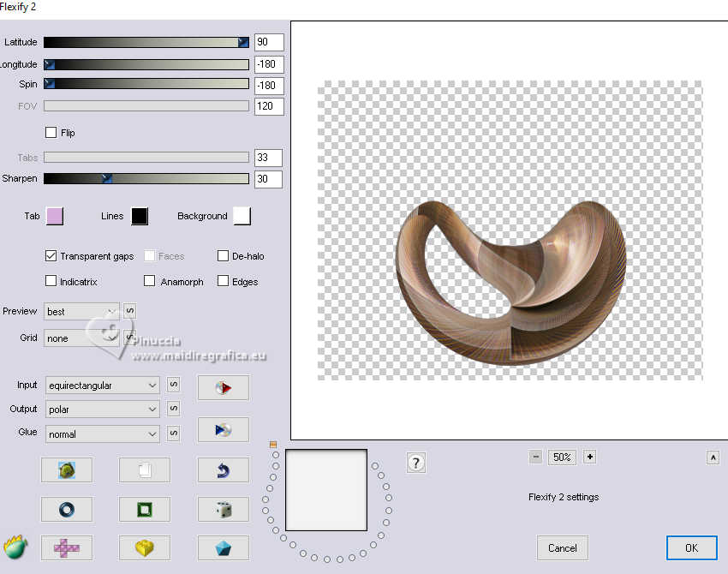Screen dimensions: 728x574
Task: Click OK to apply Flexify settings
Action: coord(692,548)
